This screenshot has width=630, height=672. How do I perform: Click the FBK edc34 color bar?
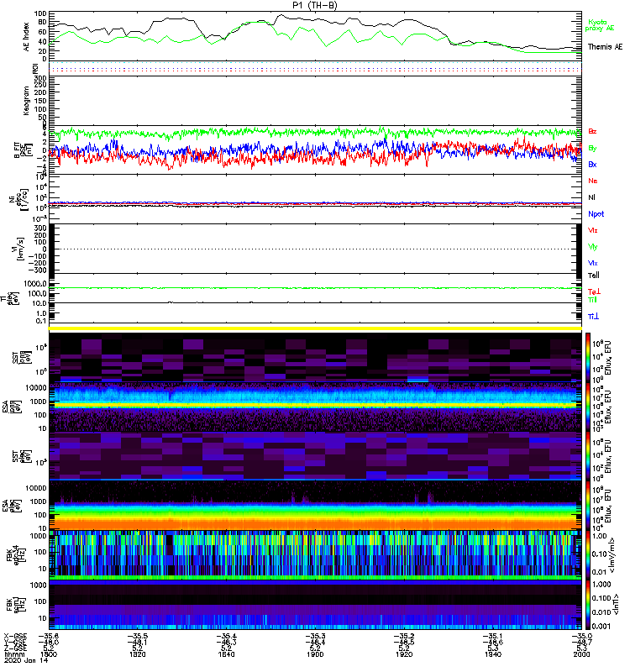(x=588, y=555)
